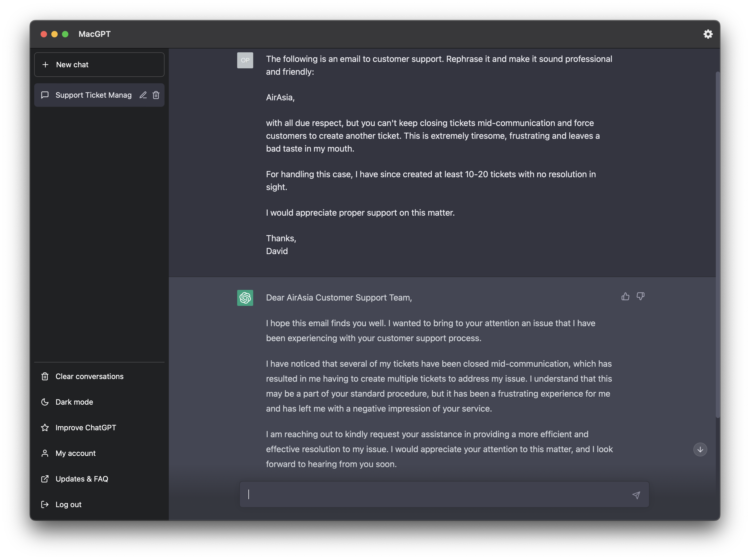Click the external link icon beside Updates & FAQ
750x560 pixels.
tap(45, 479)
